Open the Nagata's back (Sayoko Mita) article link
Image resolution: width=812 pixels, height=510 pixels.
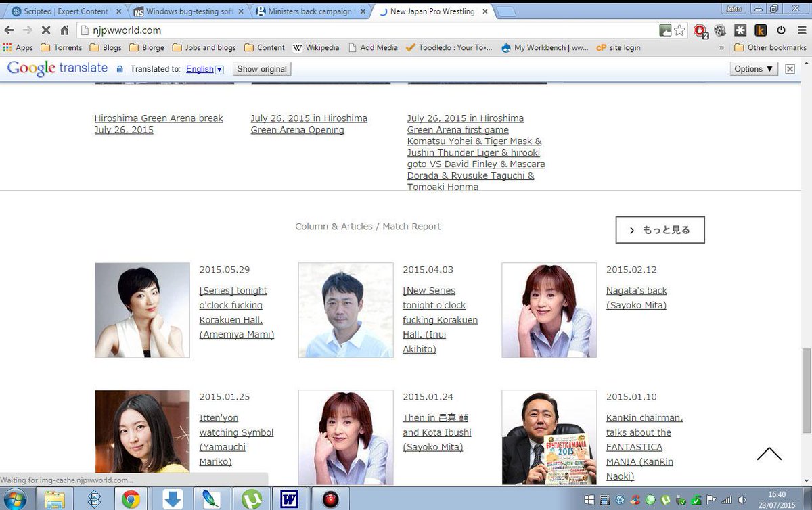pyautogui.click(x=637, y=298)
